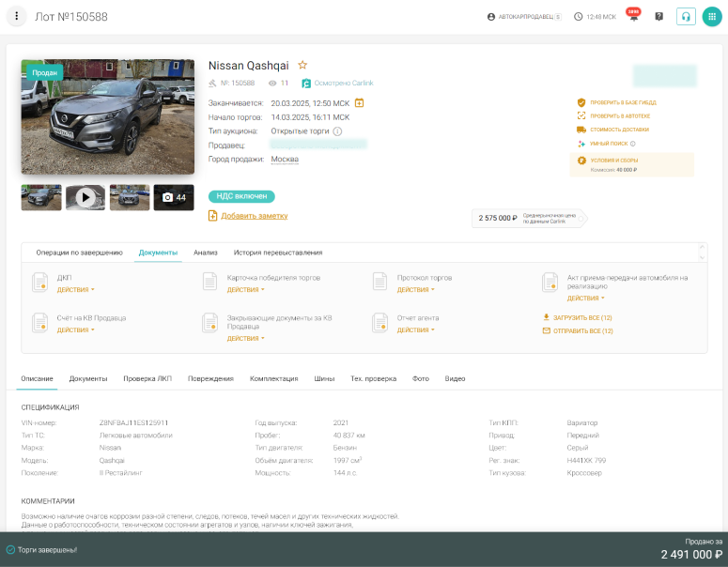This screenshot has height=567, width=728.
Task: Open the green apps grid menu
Action: pos(711,17)
